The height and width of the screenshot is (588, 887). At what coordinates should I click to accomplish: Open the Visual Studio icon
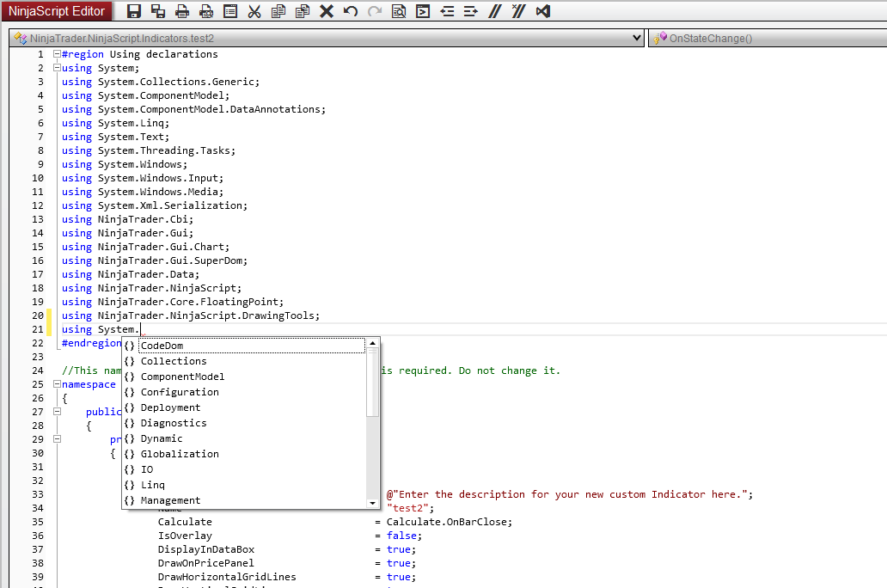click(543, 11)
